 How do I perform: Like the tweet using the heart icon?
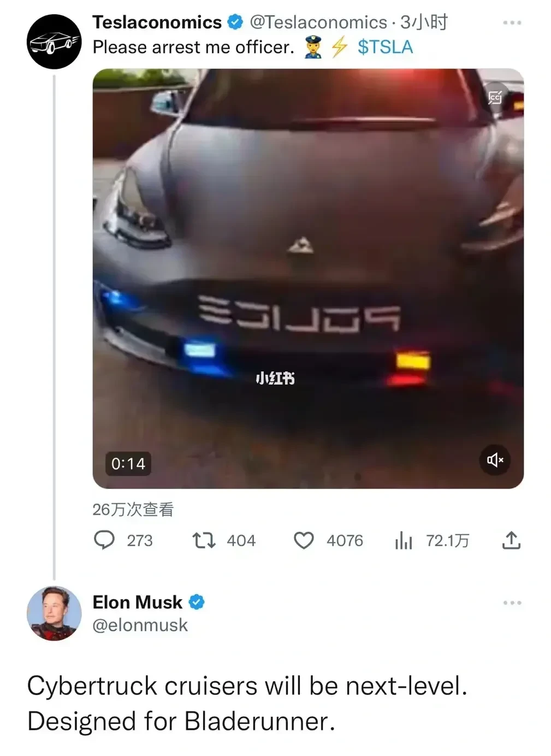pos(304,540)
